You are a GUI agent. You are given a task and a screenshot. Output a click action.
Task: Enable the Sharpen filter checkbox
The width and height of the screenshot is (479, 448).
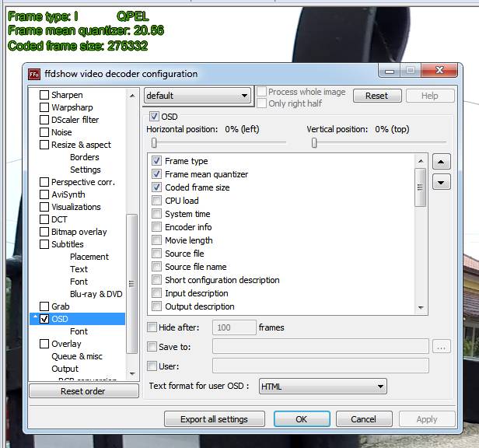[44, 95]
